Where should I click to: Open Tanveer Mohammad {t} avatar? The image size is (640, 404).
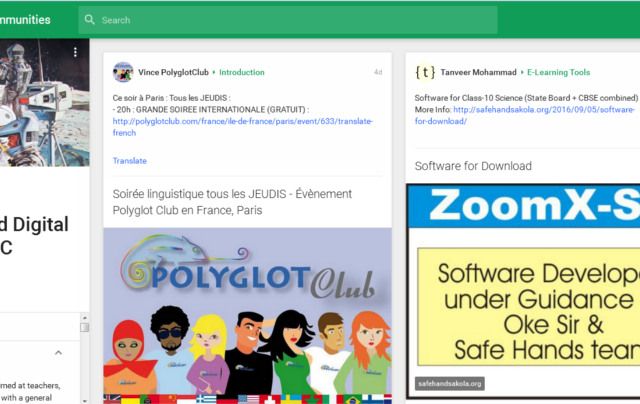[x=425, y=72]
